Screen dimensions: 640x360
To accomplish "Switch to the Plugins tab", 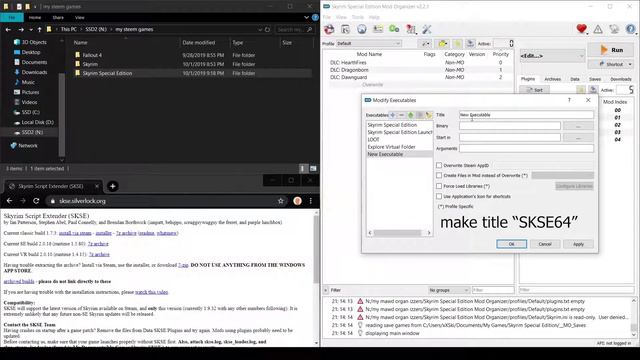I will pos(528,79).
